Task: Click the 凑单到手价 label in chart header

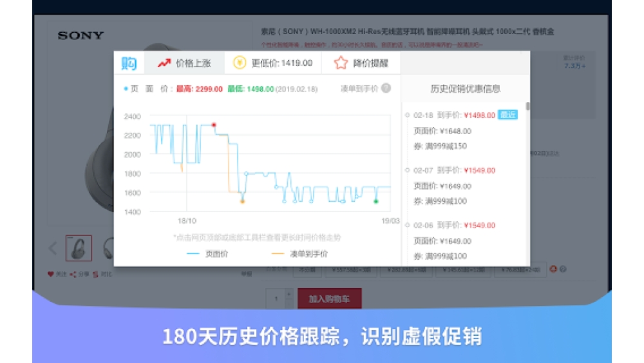Action: pyautogui.click(x=359, y=89)
